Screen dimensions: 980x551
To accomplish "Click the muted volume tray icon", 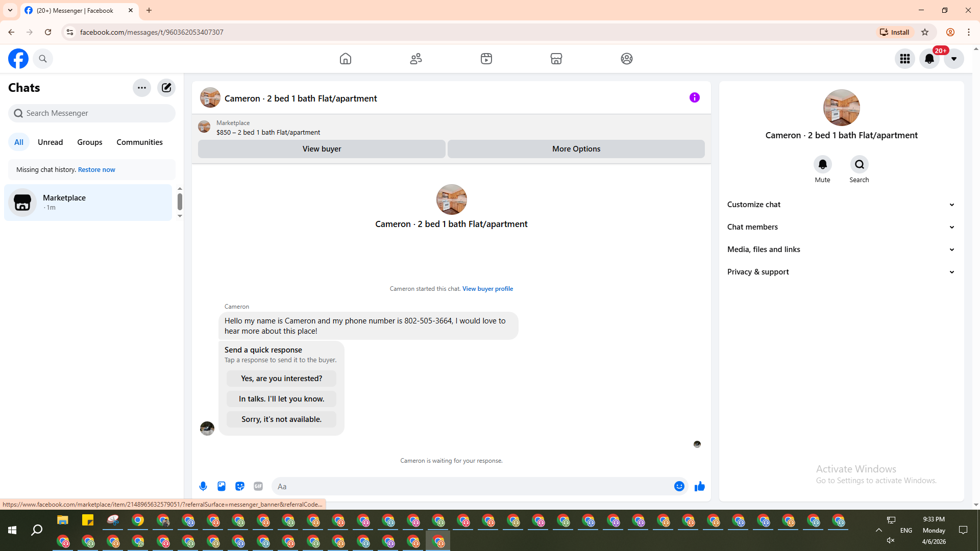I will pyautogui.click(x=891, y=540).
